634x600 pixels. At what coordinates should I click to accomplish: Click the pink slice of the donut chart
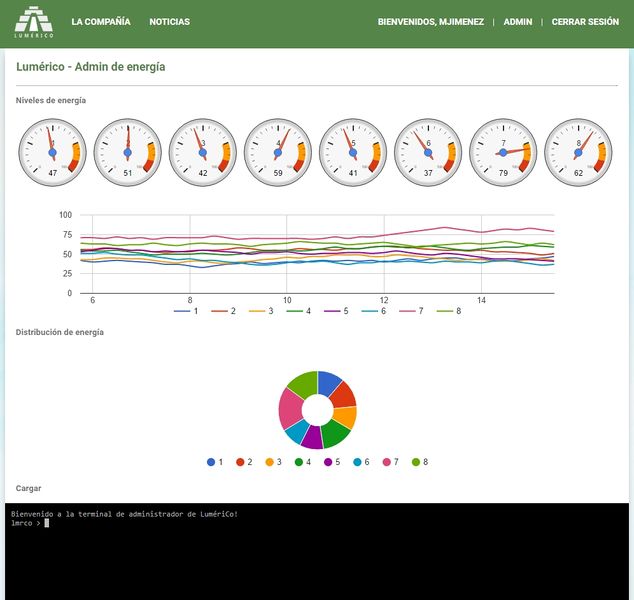tap(290, 406)
